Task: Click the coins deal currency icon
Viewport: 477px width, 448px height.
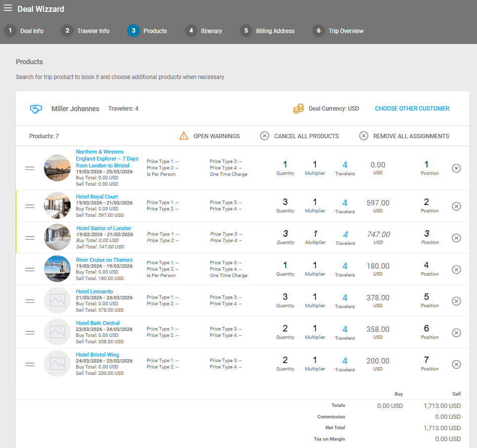Action: 298,109
